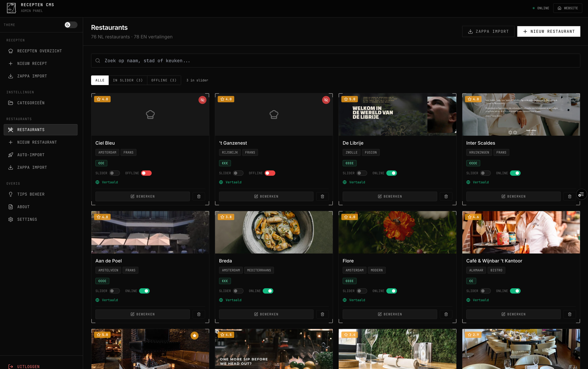Click the gold star badge on the fireplace card

pyautogui.click(x=194, y=336)
